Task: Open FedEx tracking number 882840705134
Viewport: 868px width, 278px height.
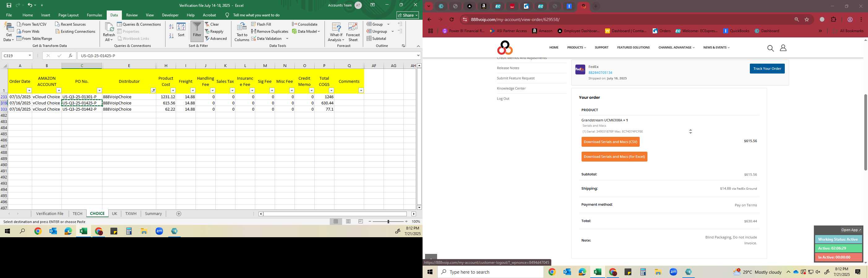Action: (x=600, y=73)
